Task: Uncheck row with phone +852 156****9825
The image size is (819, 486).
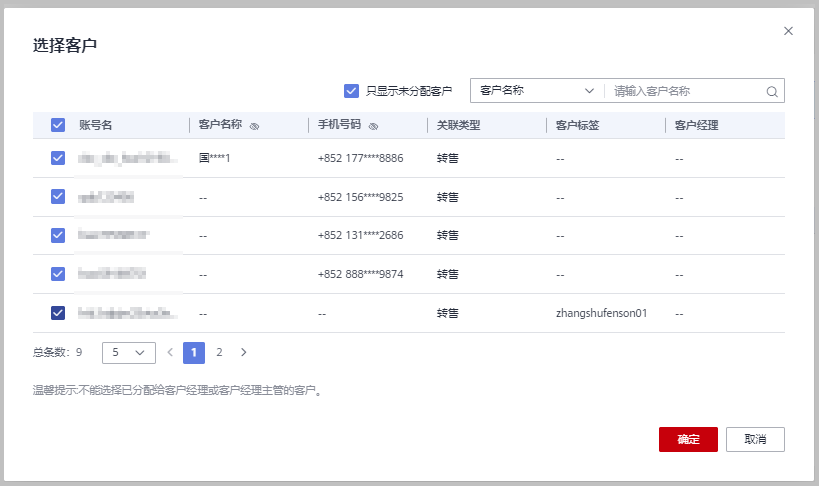Action: click(58, 197)
